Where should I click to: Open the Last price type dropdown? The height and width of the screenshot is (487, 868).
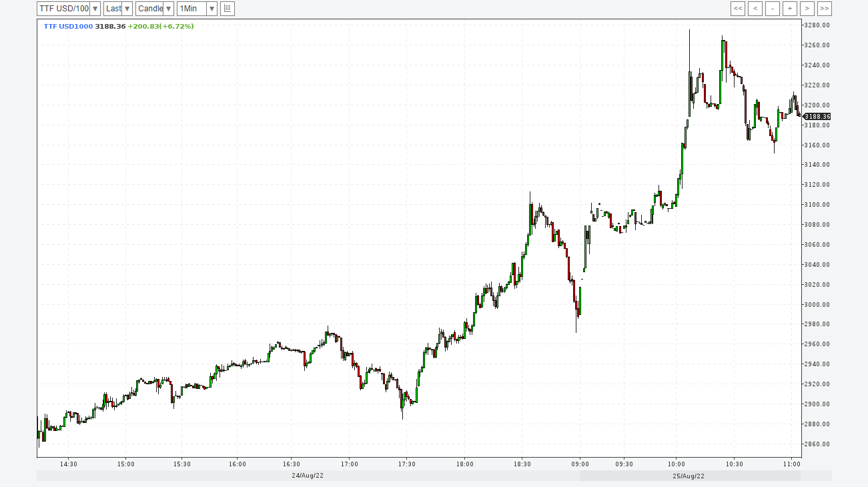(x=118, y=9)
